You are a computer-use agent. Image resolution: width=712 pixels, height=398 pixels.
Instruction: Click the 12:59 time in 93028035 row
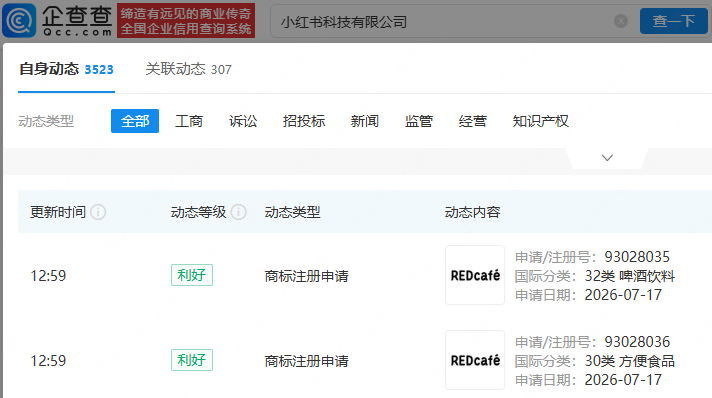[x=48, y=276]
